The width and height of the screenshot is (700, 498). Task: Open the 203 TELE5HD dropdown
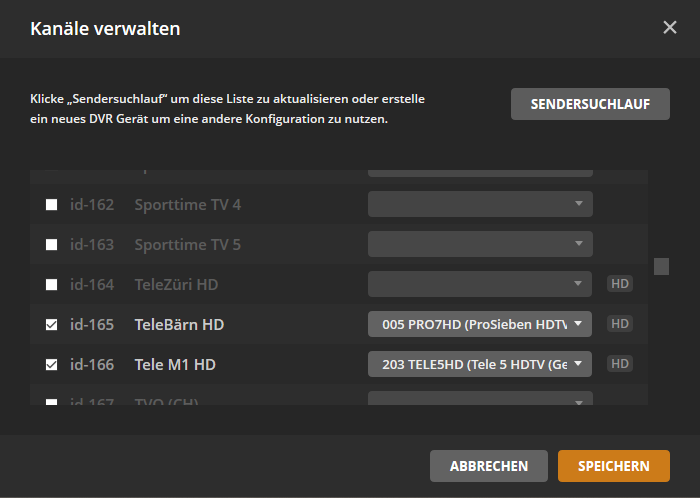480,364
